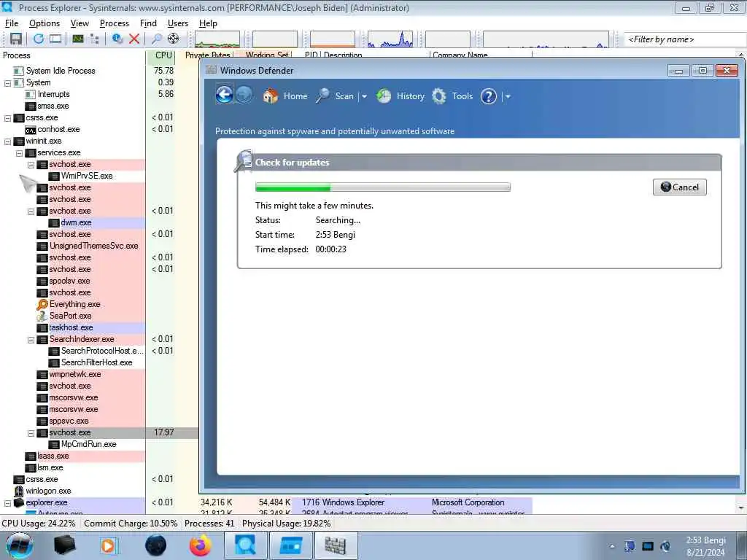
Task: Open History in Windows Defender
Action: point(400,96)
